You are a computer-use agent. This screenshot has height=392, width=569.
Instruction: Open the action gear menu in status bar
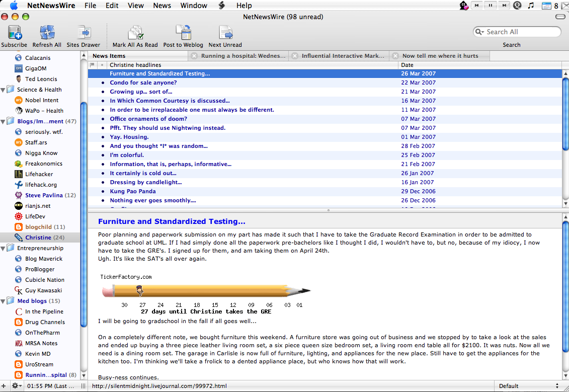(x=17, y=386)
